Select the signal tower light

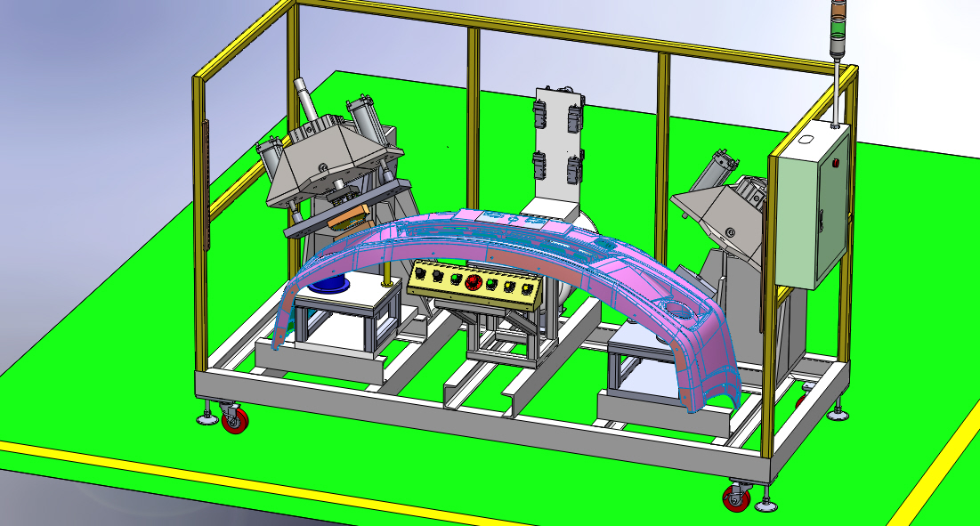point(837,28)
